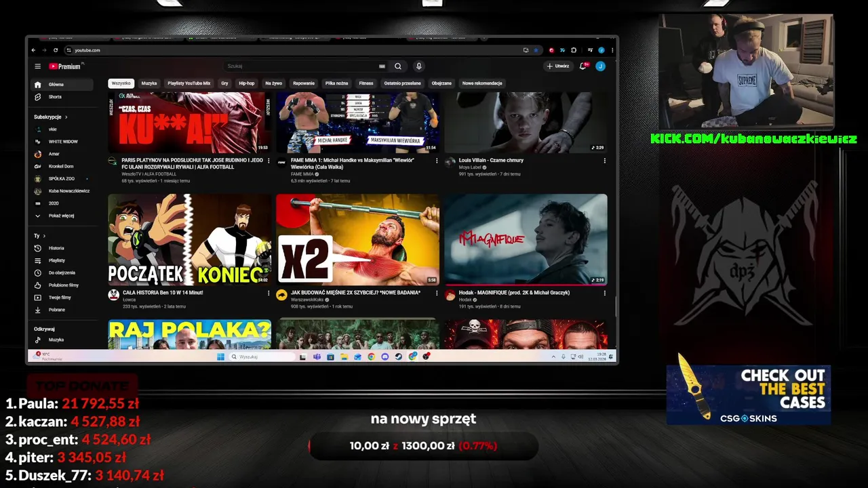Select the Hip-hop filter chip
The width and height of the screenshot is (868, 488).
(x=247, y=83)
